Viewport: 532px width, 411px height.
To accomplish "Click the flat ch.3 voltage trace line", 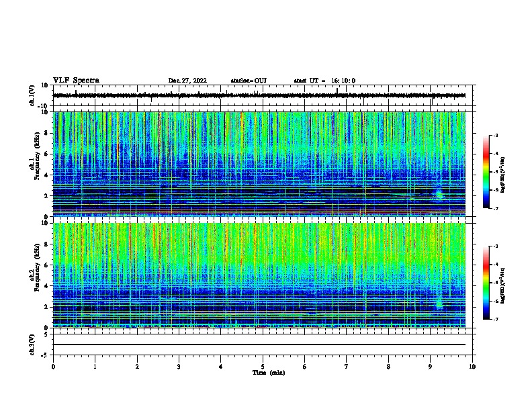I will [x=259, y=345].
